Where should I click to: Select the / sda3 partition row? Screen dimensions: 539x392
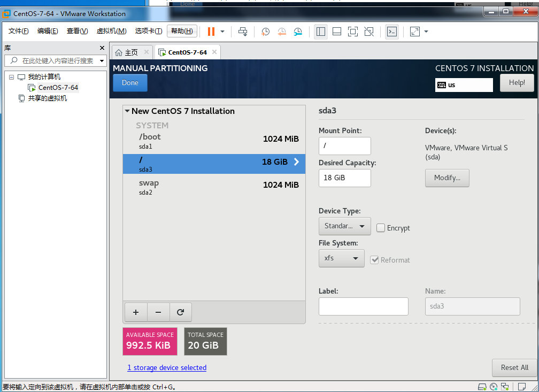[x=214, y=164]
